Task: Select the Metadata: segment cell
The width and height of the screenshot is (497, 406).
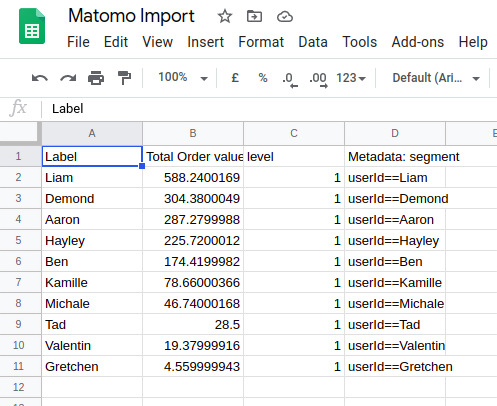Action: click(395, 156)
